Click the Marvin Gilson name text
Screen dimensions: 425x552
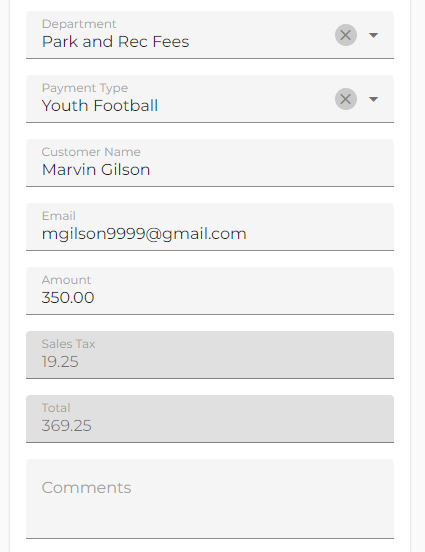[x=96, y=170]
